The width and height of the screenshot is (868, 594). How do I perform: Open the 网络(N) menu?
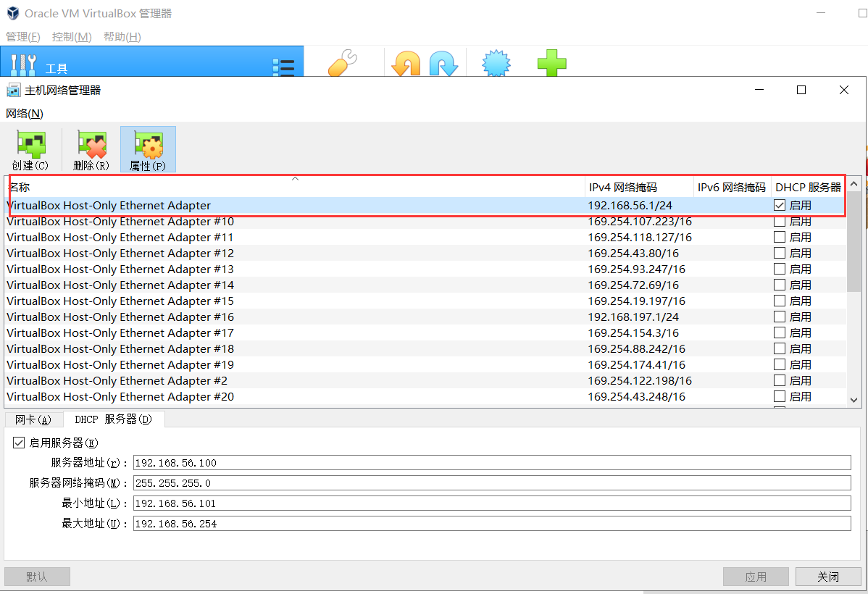(25, 114)
